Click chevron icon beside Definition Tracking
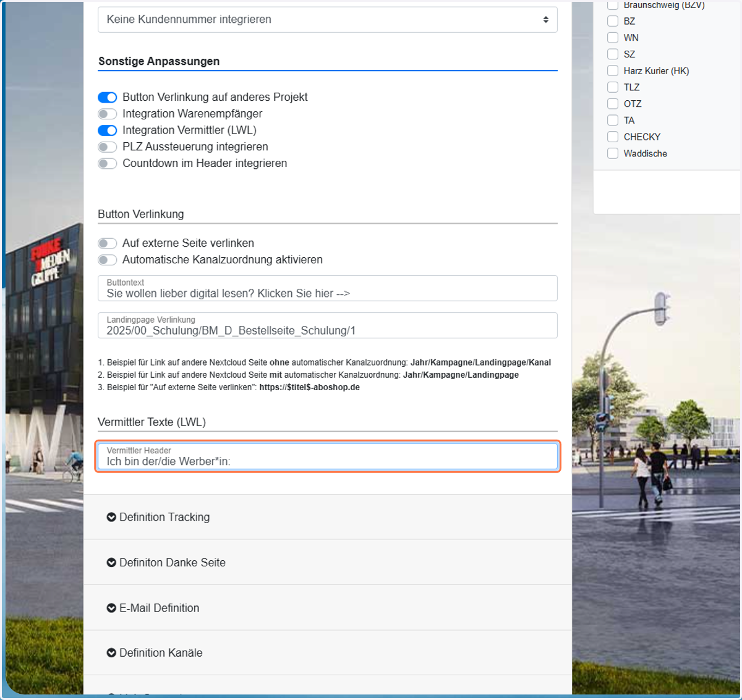Screen dimensions: 742x700 [x=111, y=517]
